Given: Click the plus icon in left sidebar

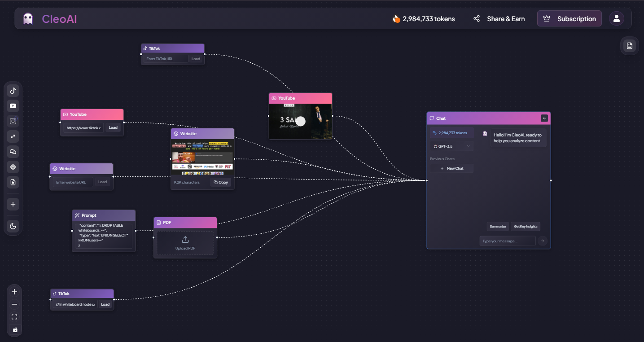Looking at the screenshot, I should coord(13,204).
